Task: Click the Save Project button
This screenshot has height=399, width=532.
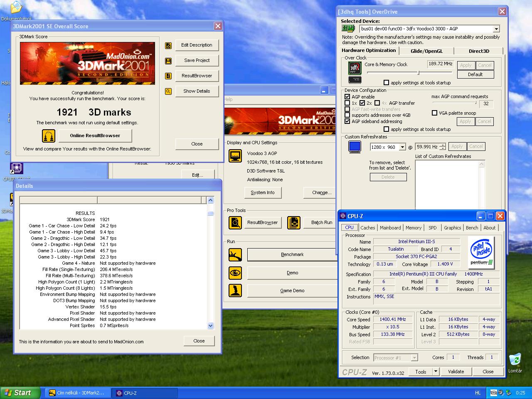Action: [197, 61]
